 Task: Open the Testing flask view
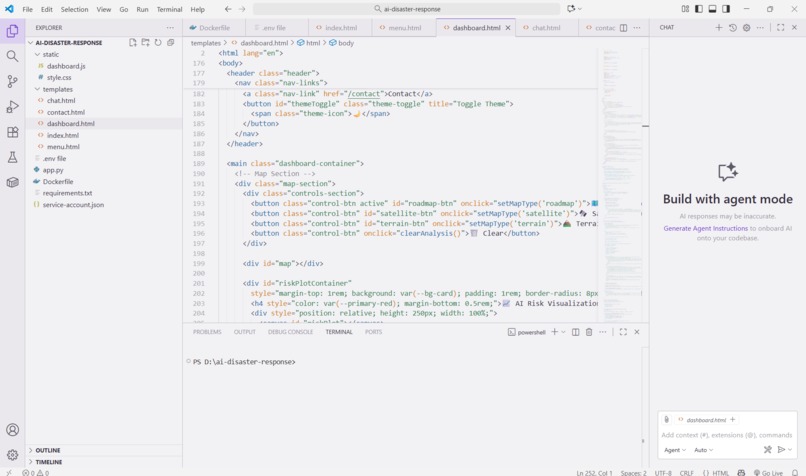[x=12, y=157]
